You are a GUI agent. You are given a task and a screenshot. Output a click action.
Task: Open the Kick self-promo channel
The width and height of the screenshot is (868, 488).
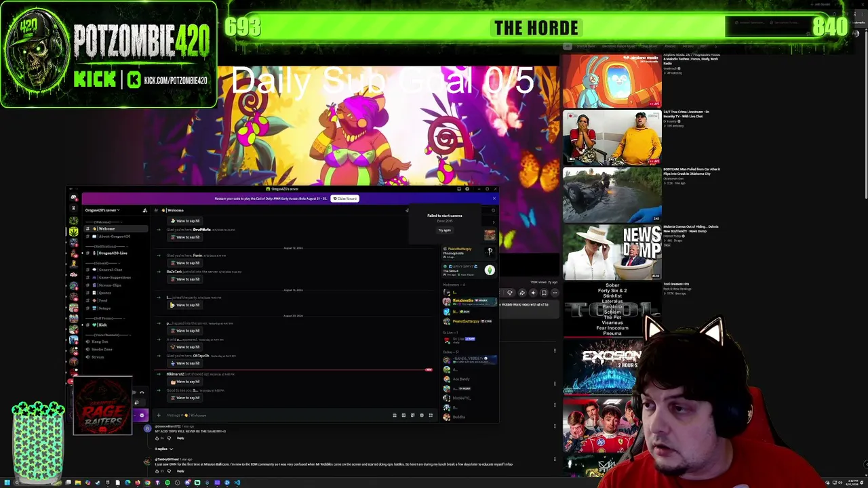coord(115,325)
